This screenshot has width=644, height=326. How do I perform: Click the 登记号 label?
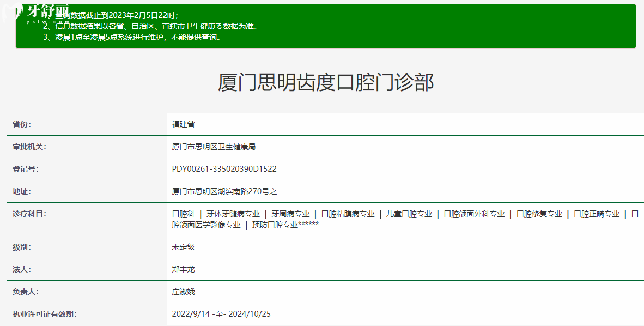pos(26,169)
